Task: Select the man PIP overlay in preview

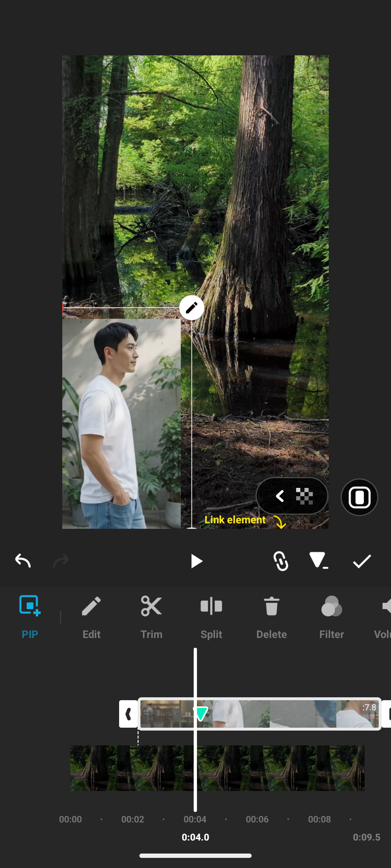Action: (x=121, y=423)
